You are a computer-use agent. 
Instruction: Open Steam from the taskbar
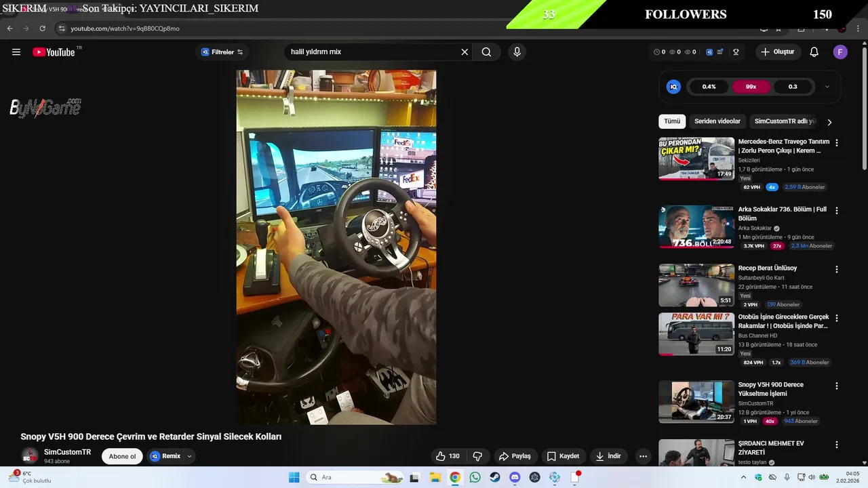[x=495, y=477]
